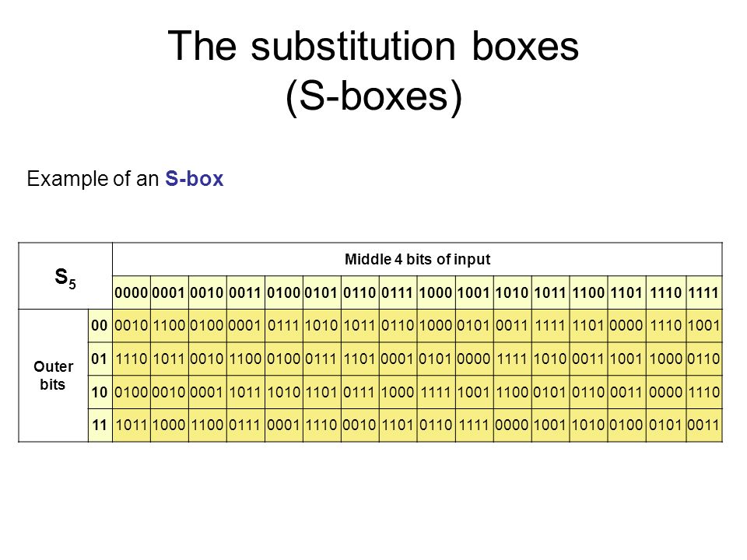Select the 'Middle 4 bits of input' header
Screen dimensions: 747x560
pyautogui.click(x=417, y=260)
